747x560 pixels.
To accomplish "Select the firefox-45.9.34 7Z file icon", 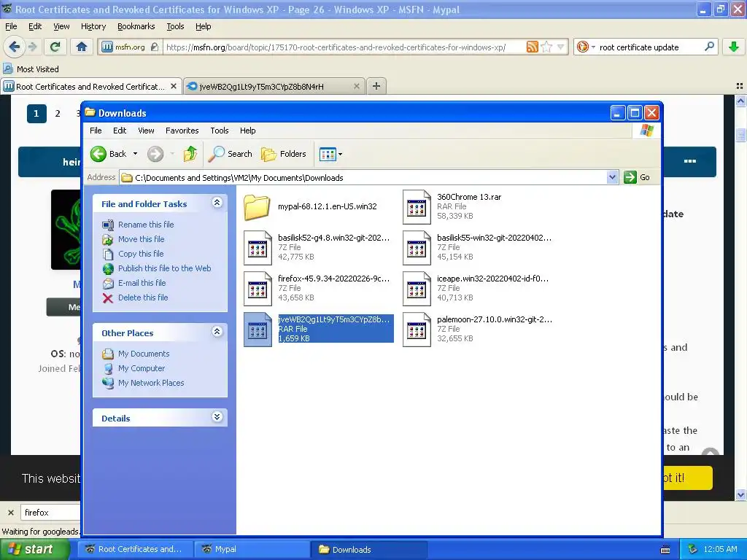I will [x=258, y=289].
